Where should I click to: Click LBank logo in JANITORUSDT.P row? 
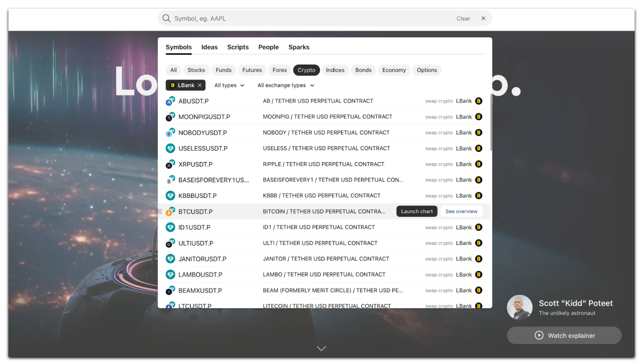click(479, 259)
